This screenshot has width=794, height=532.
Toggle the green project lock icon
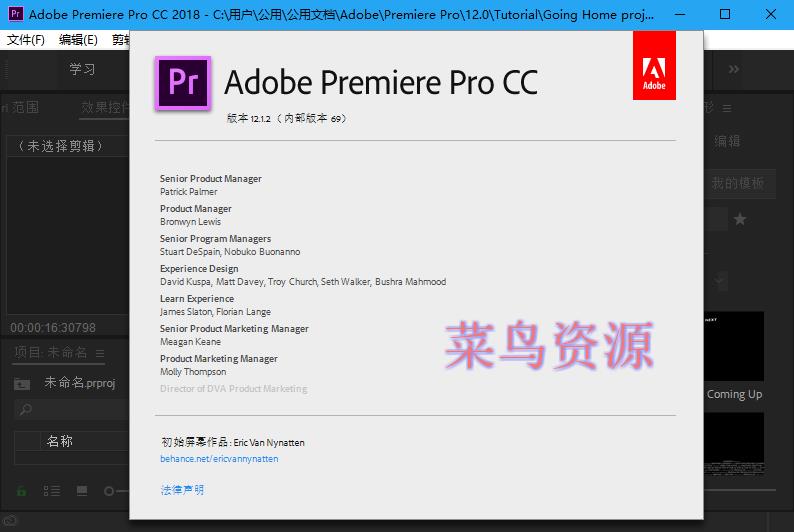point(21,491)
